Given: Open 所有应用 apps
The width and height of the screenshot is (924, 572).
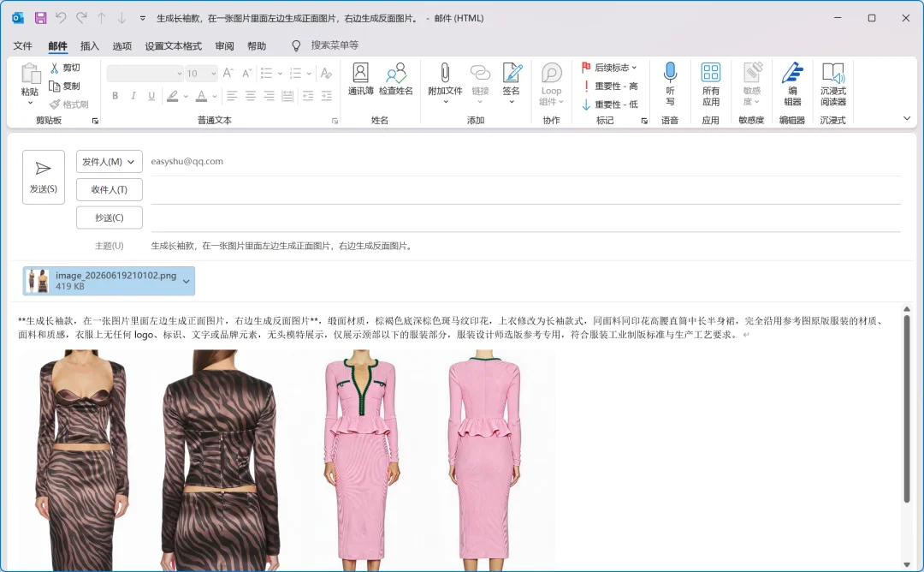Looking at the screenshot, I should 711,84.
